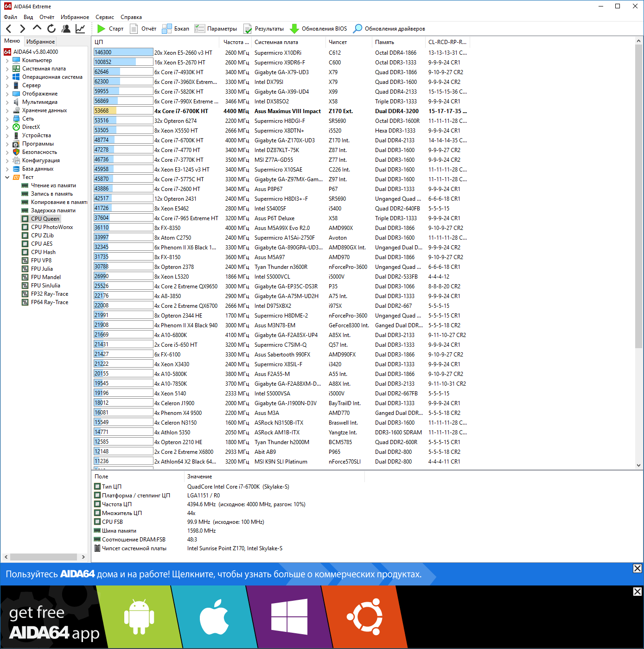Screen dimensions: 644x649
Task: Click the Обновления драйверов magnifier icon
Action: [357, 29]
